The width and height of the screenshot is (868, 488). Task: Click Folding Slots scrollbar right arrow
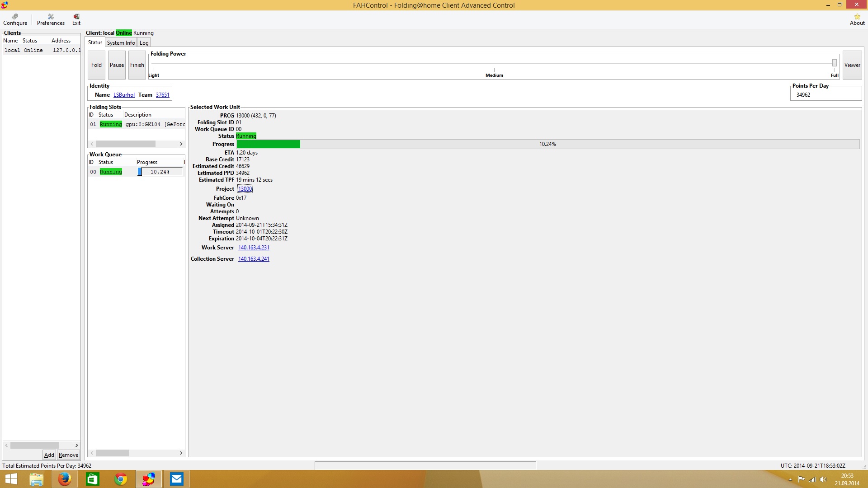[x=181, y=144]
